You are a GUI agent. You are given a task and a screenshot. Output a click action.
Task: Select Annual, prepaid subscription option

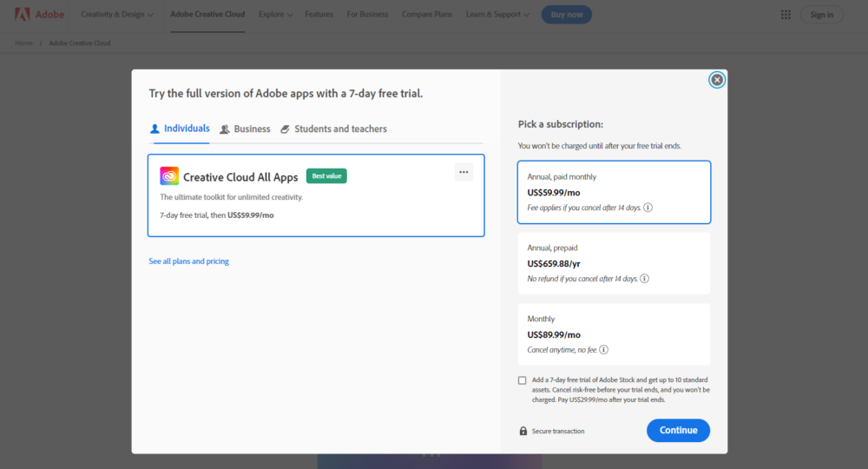click(x=614, y=263)
